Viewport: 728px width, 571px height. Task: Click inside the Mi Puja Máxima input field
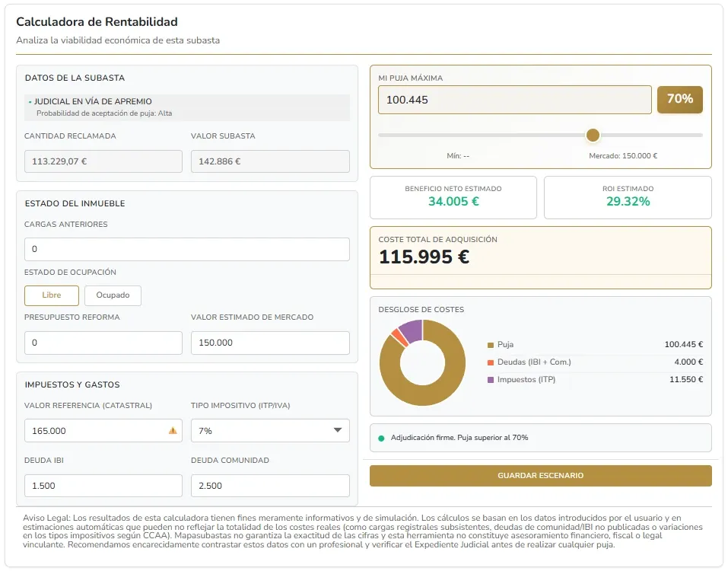click(x=513, y=99)
